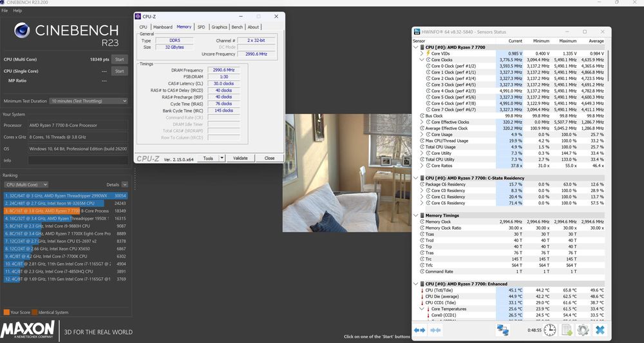The height and width of the screenshot is (343, 644).
Task: Click the Maximum column header in HWiNFO
Action: pyautogui.click(x=567, y=41)
